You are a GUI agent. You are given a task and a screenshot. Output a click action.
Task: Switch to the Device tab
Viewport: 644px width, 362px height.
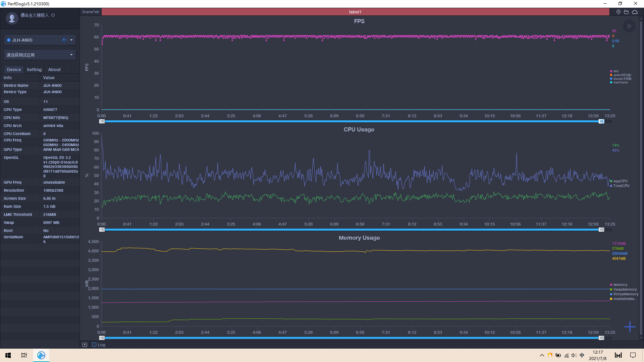(14, 69)
